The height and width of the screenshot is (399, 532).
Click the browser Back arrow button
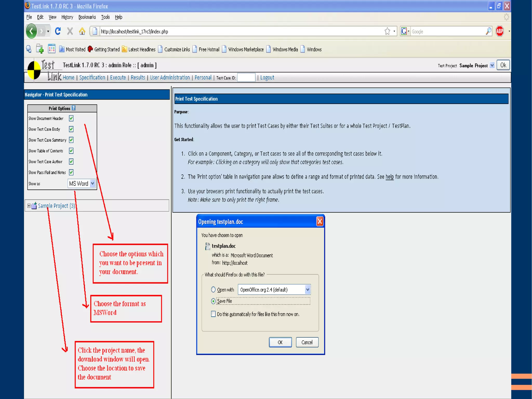(x=31, y=31)
